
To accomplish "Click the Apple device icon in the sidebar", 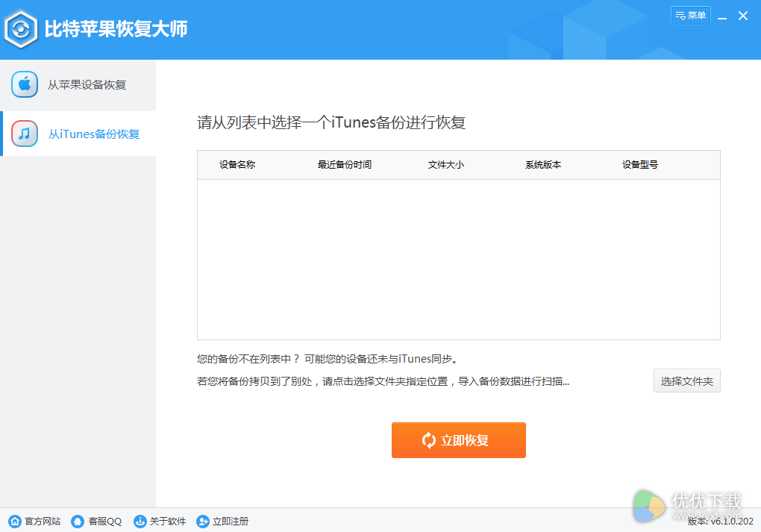I will point(25,84).
